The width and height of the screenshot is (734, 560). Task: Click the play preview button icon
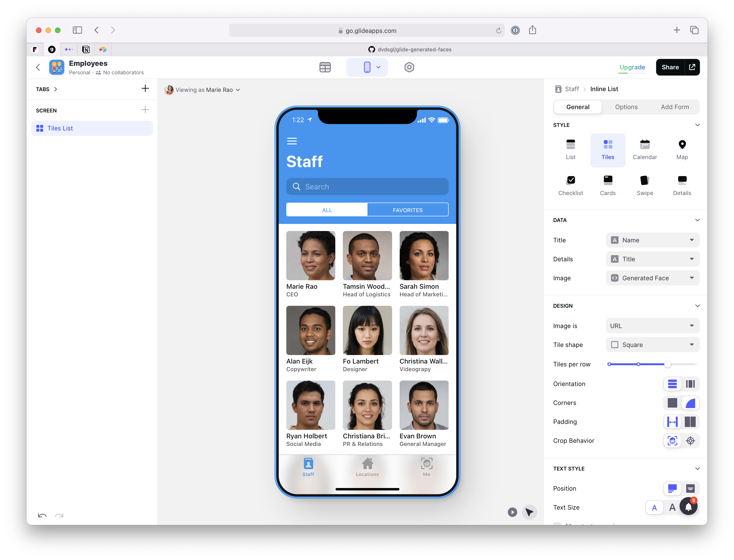[x=512, y=512]
